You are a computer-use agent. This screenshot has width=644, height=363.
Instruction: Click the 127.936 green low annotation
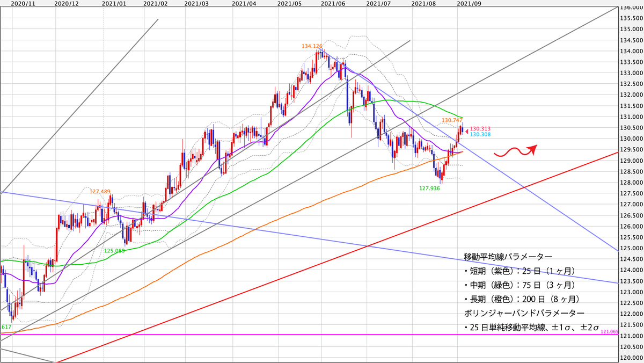pyautogui.click(x=429, y=189)
